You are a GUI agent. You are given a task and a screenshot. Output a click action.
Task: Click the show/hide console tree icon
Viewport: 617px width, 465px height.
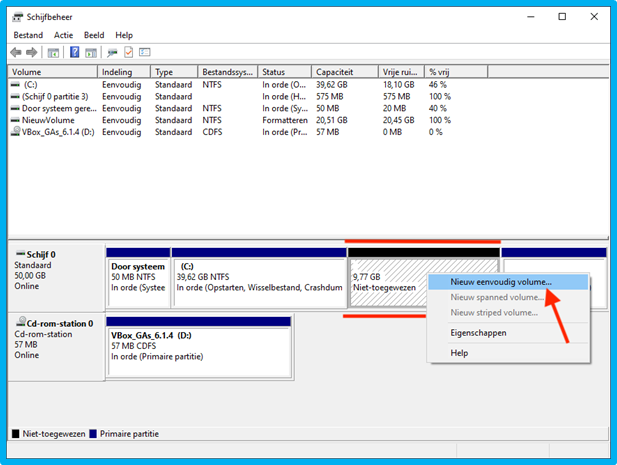point(53,52)
